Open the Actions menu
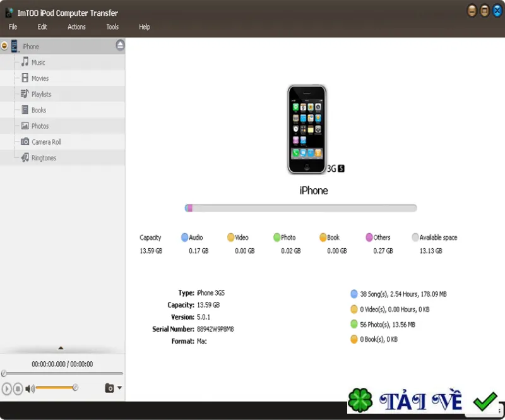This screenshot has height=420, width=505. click(76, 27)
